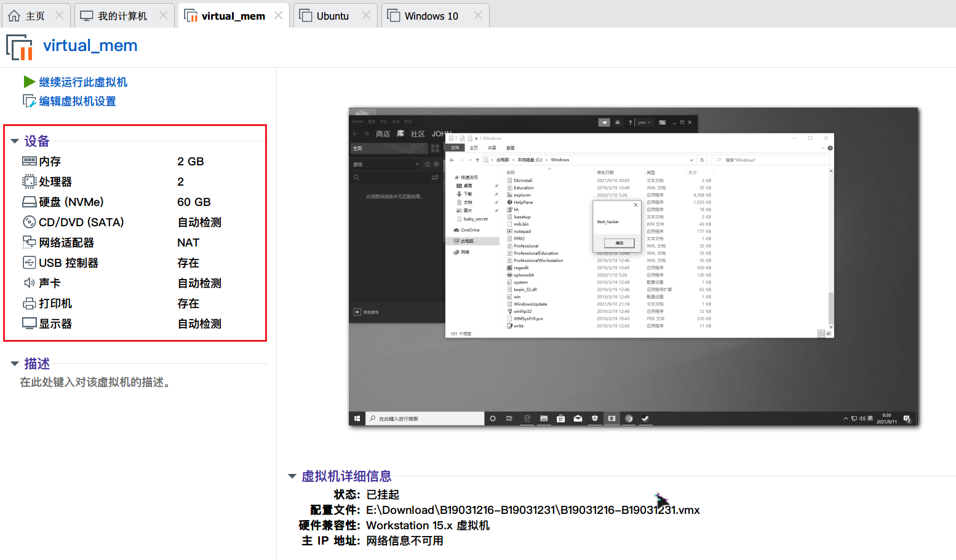Switch to the Windows 10 tab
The height and width of the screenshot is (560, 956).
tap(435, 15)
